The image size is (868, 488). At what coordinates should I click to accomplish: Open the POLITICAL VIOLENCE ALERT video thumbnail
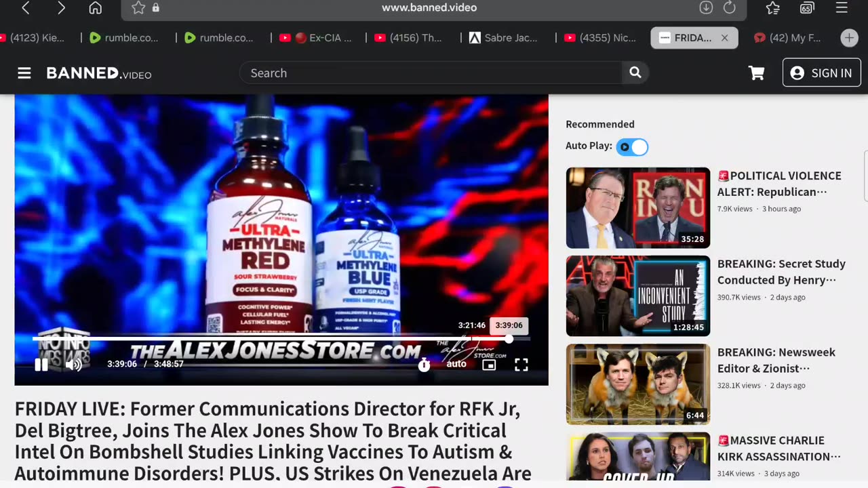coord(638,208)
